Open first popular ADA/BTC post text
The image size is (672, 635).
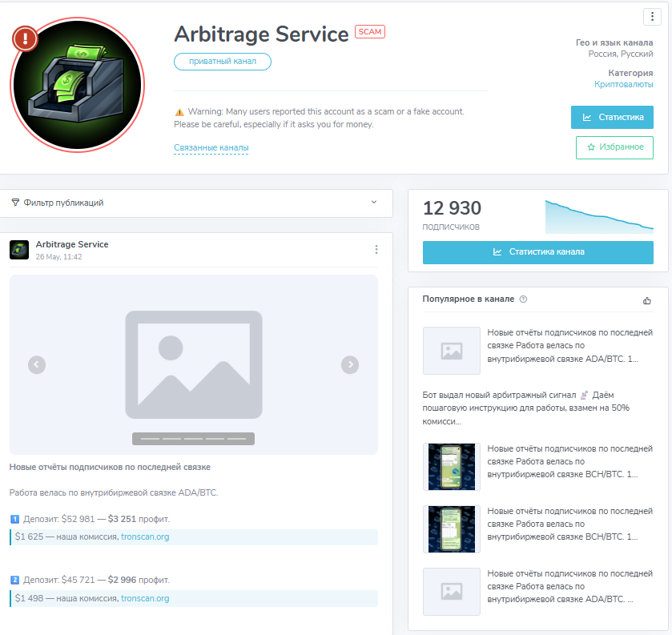click(x=570, y=346)
